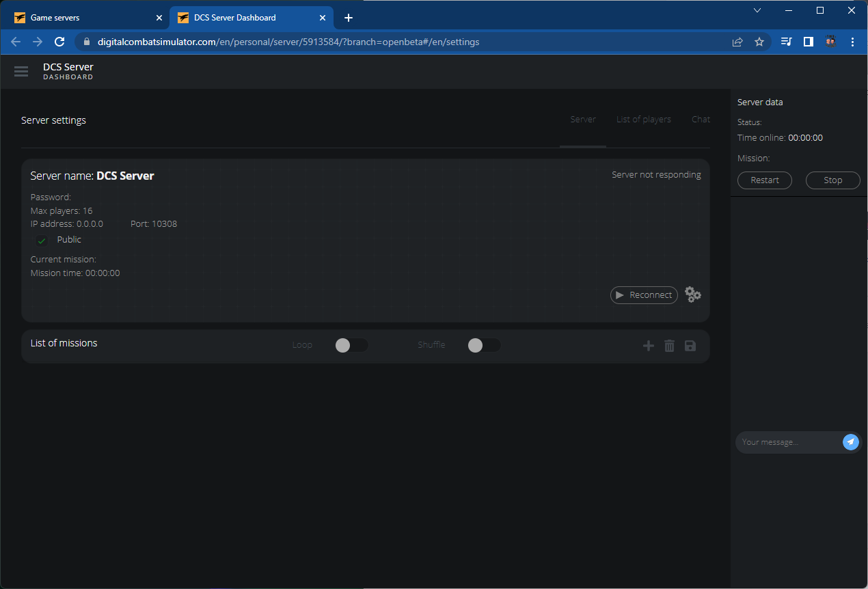
Task: Go back to previous browser page
Action: (x=16, y=42)
